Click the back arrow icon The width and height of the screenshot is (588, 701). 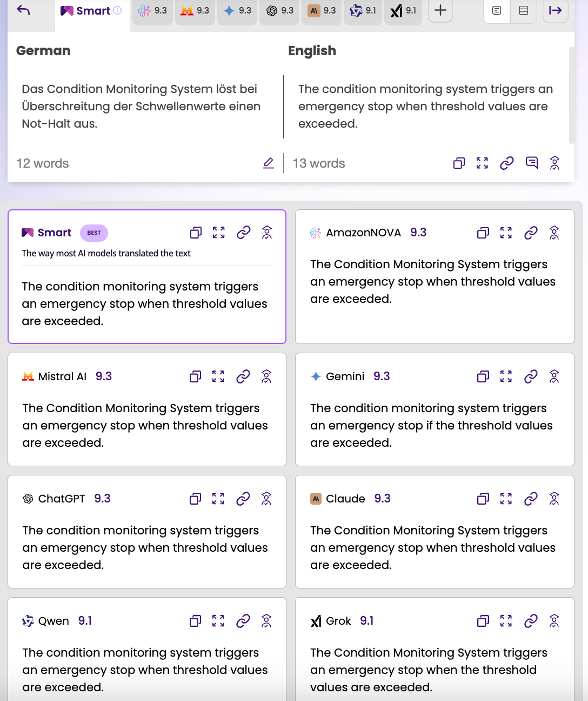23,10
